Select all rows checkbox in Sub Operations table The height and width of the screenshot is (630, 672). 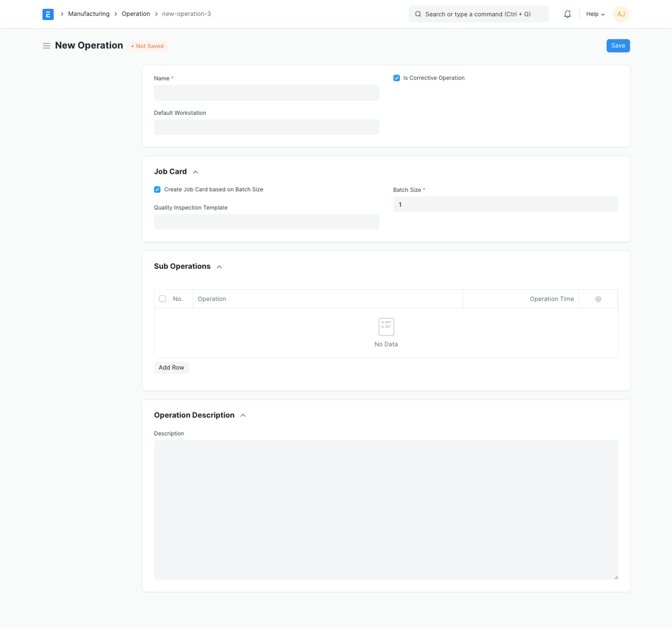pos(163,299)
